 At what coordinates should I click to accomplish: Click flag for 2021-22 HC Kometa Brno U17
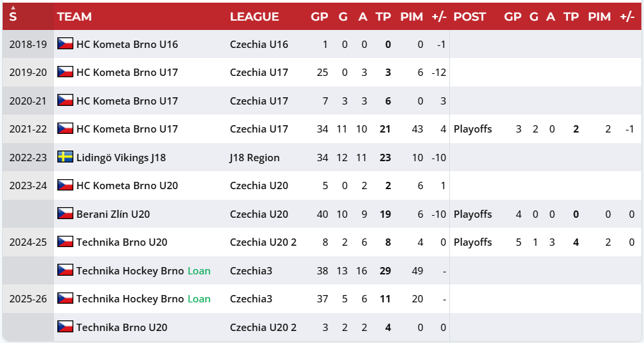(65, 129)
